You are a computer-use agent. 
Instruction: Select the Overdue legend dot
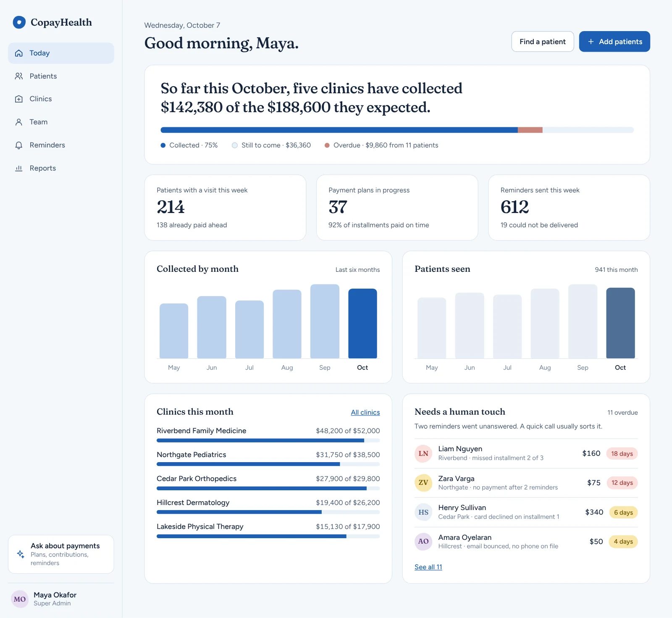[x=327, y=145]
